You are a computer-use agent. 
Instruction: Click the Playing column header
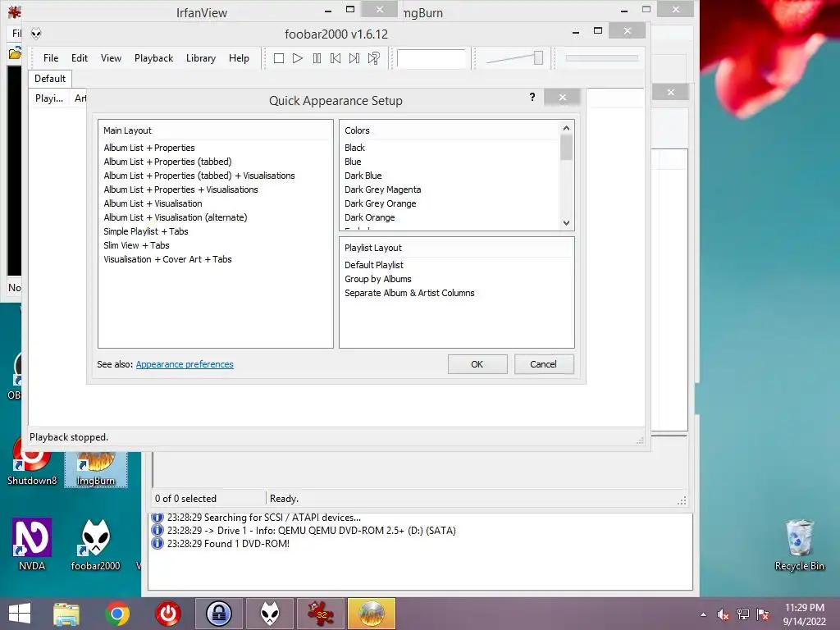pyautogui.click(x=48, y=98)
